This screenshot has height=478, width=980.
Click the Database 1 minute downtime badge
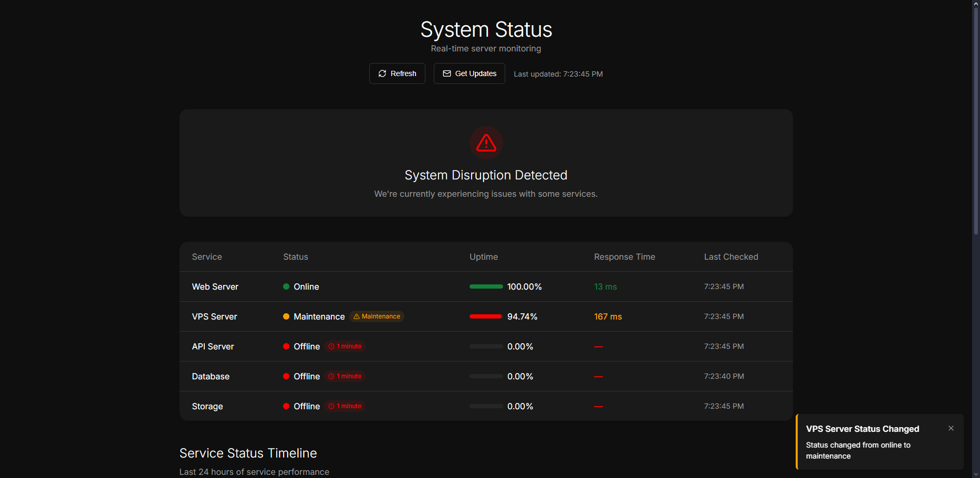click(345, 376)
